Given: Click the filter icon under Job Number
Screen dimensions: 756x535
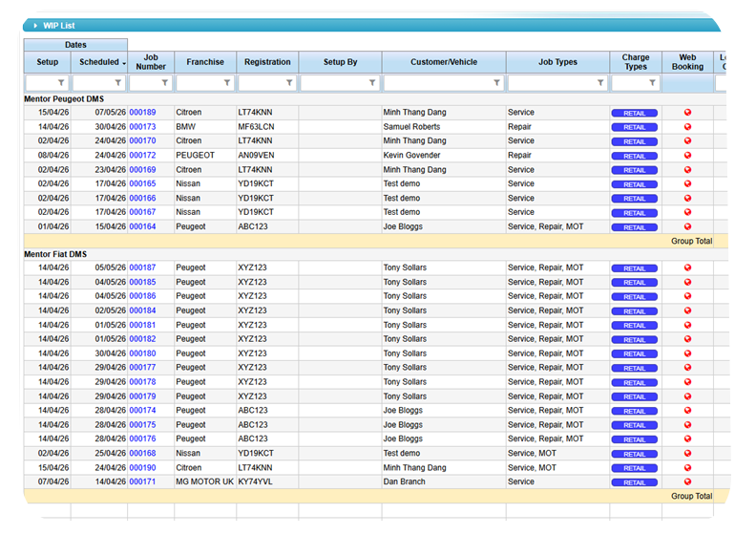Looking at the screenshot, I should click(165, 84).
